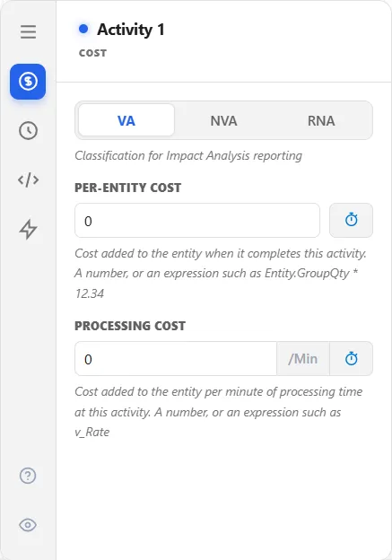Click the PER-ENTITY COST label
Screen dimensions: 392x560
pos(127,188)
